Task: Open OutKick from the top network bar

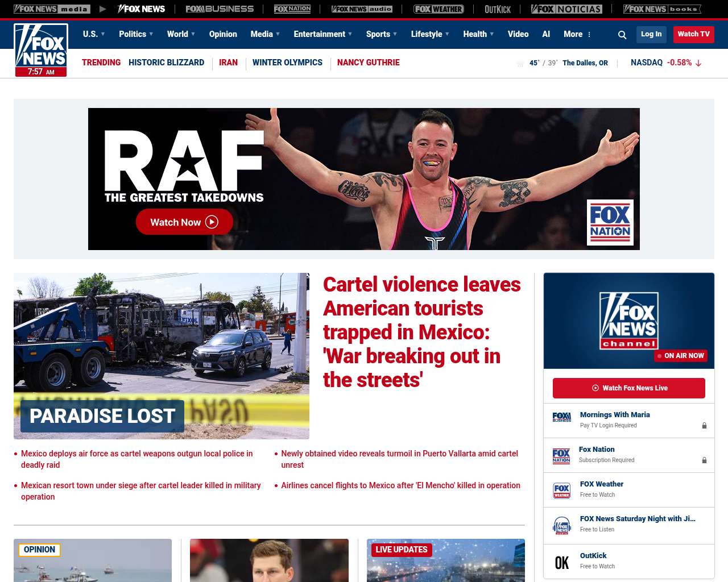Action: (x=498, y=9)
